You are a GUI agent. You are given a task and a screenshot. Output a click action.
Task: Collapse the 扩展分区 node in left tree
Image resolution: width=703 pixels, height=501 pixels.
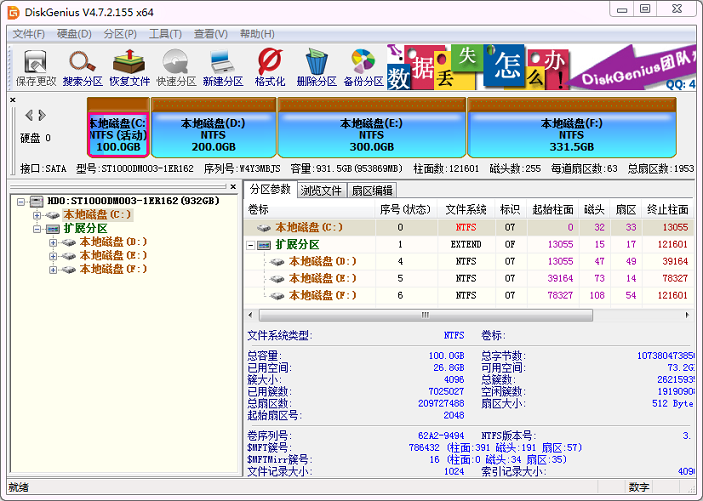tap(37, 229)
